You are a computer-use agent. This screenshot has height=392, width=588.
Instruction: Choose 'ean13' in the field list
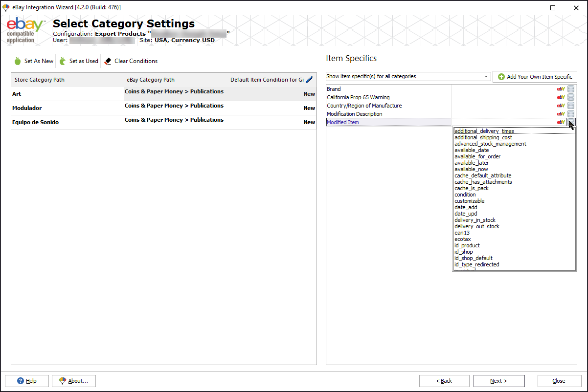pyautogui.click(x=462, y=233)
